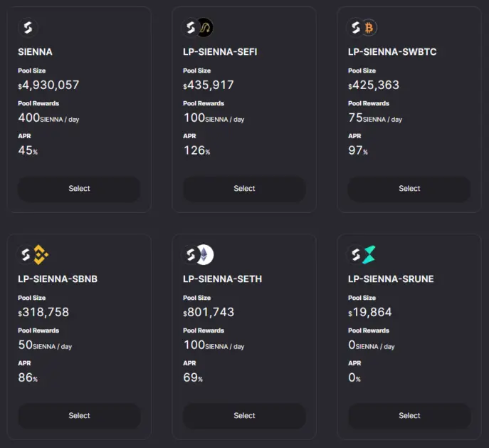Click the $318,758 pool size value
489x448 pixels.
43,312
